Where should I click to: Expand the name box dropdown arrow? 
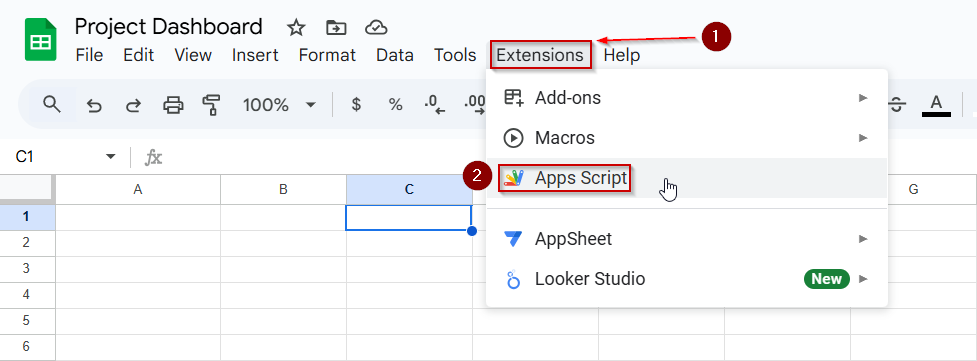click(111, 156)
